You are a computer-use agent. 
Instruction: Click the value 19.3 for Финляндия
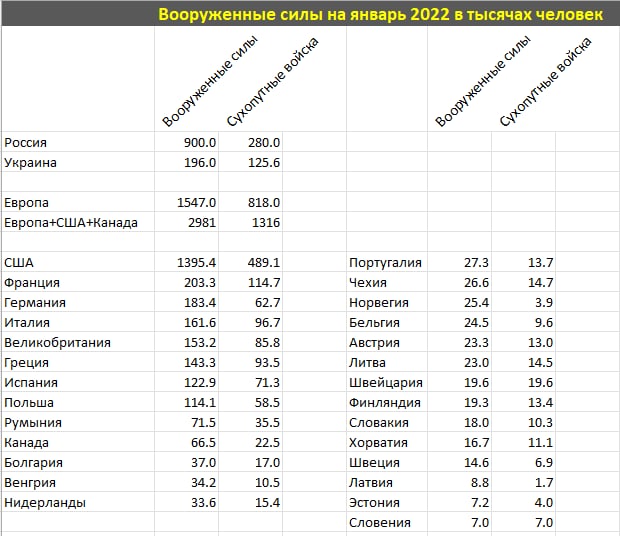click(x=476, y=402)
